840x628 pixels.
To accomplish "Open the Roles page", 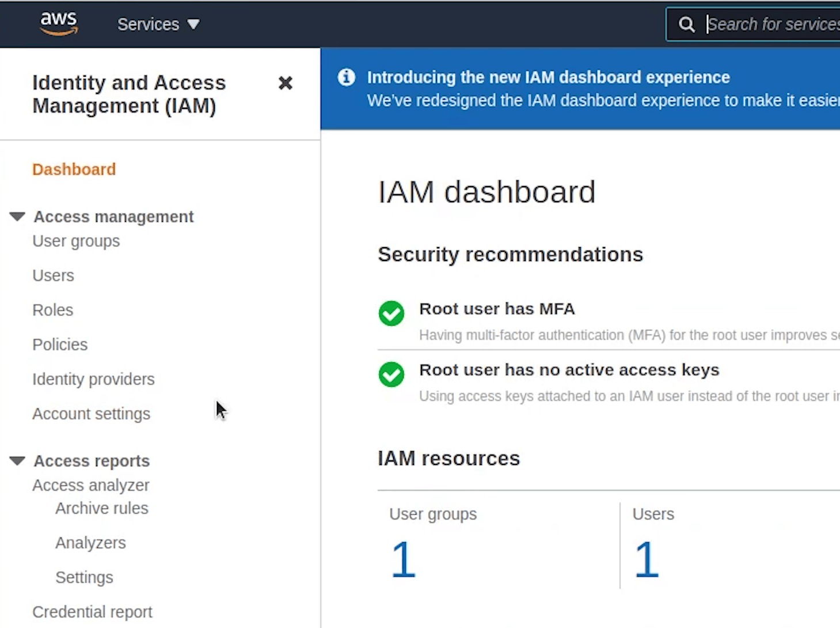I will 52,310.
